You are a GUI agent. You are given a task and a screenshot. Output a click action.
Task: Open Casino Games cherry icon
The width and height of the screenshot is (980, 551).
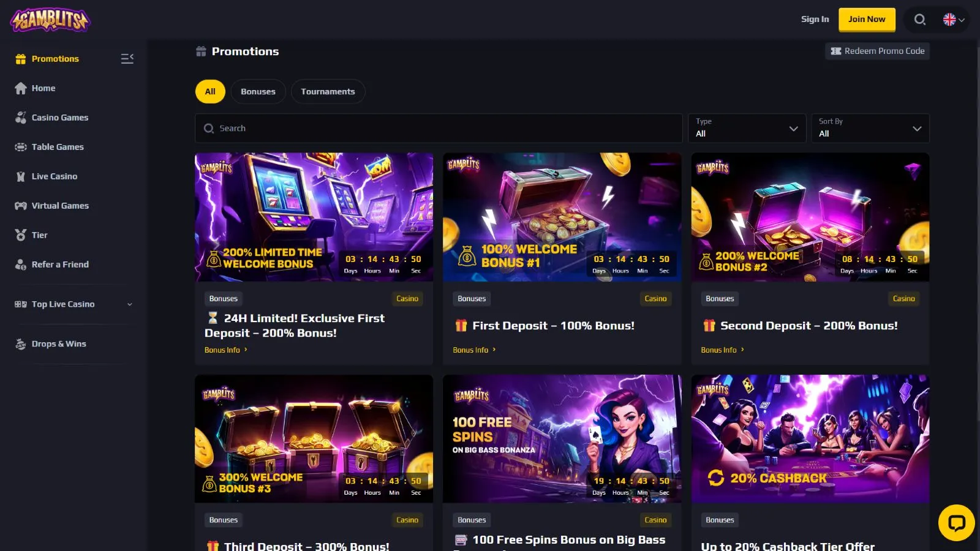pos(21,118)
